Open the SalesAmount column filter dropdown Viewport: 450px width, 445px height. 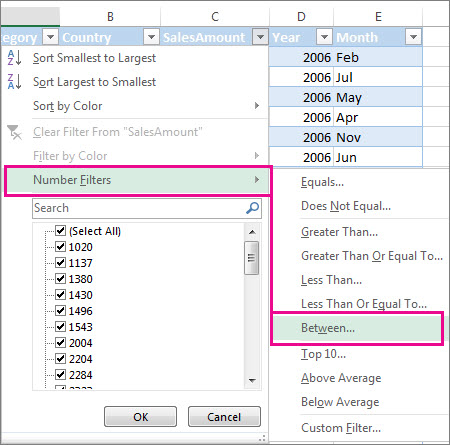[x=260, y=37]
